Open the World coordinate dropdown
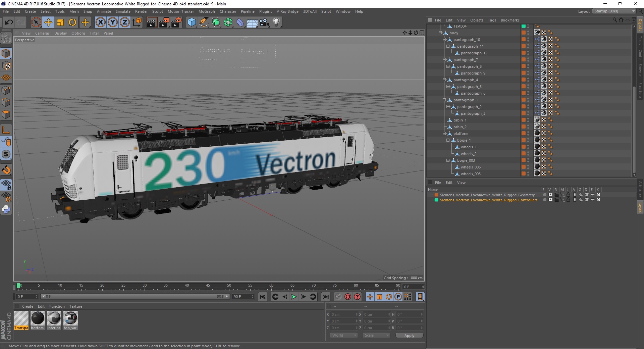 click(344, 335)
